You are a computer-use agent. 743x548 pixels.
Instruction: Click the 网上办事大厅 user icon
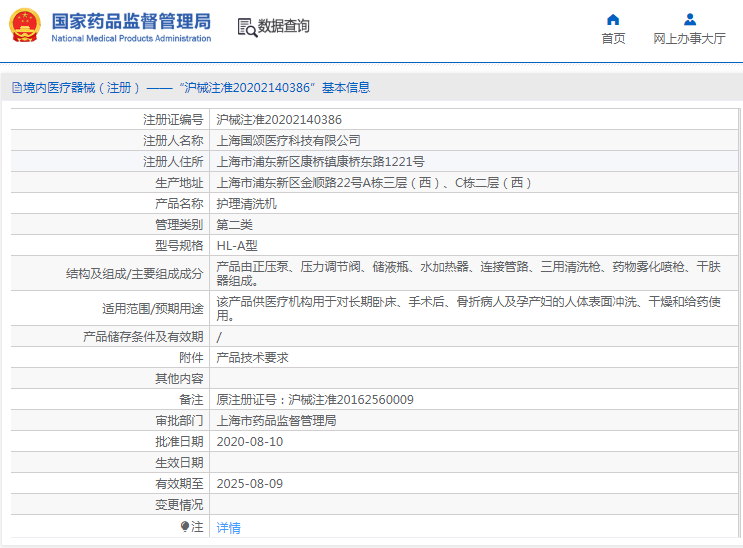(690, 19)
